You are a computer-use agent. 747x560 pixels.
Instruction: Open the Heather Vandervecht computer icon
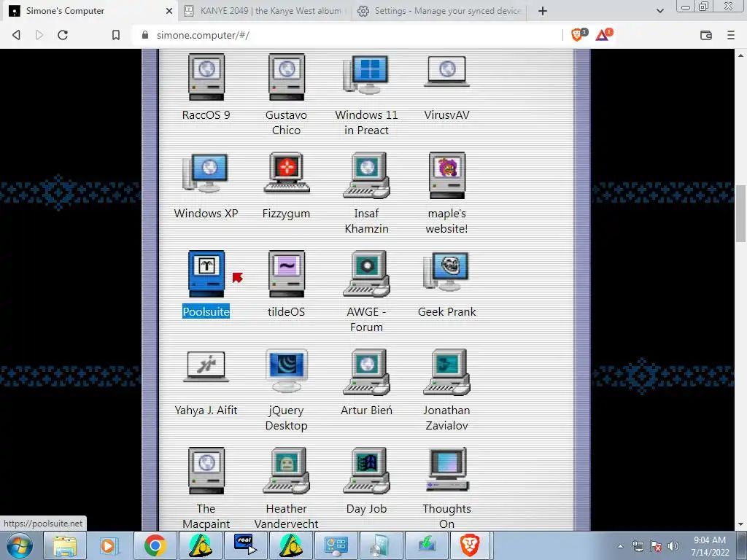click(x=286, y=471)
